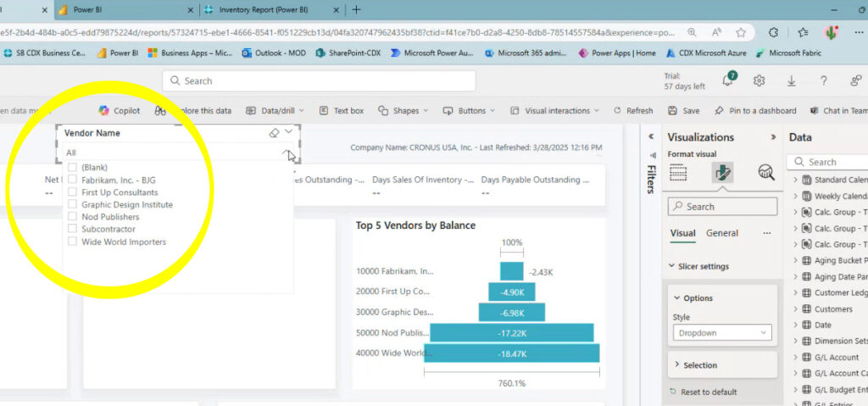Expand the Dimension Sets table

(x=795, y=342)
